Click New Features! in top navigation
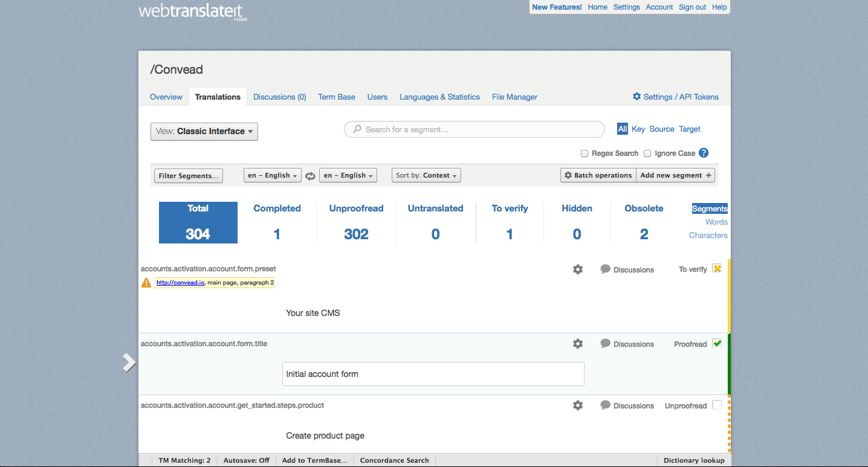The height and width of the screenshot is (467, 868). coord(557,7)
